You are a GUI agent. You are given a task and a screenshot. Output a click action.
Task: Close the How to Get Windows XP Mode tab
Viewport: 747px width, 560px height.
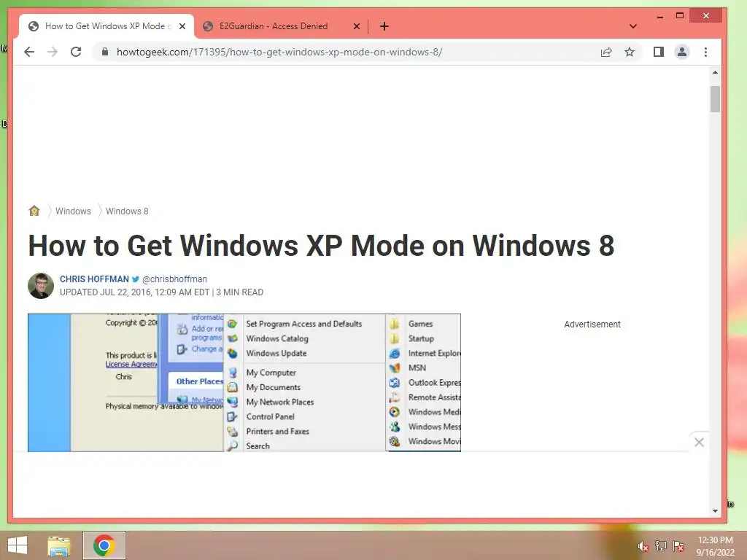point(182,26)
